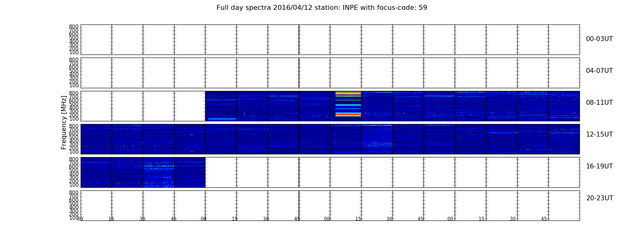Click the '800' tick label of the 00-03UT panel
This screenshot has height=245, width=644.
74,27
